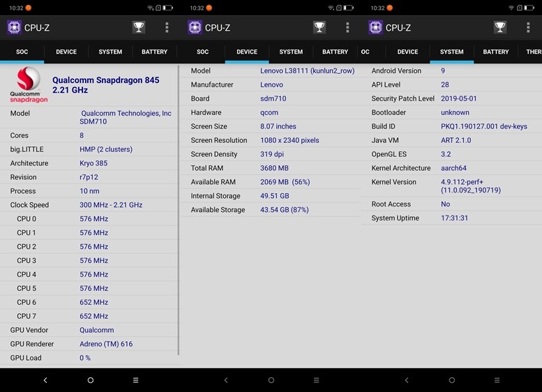Click the '8.07 inches' screen size value
Viewport: 542px width, 392px height.
coord(278,126)
